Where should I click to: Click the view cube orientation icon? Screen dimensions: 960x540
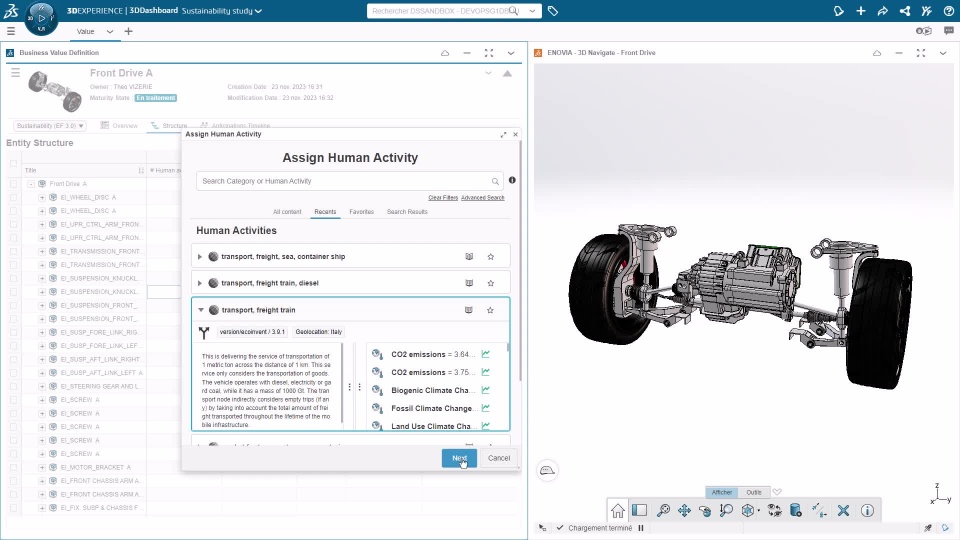click(748, 510)
